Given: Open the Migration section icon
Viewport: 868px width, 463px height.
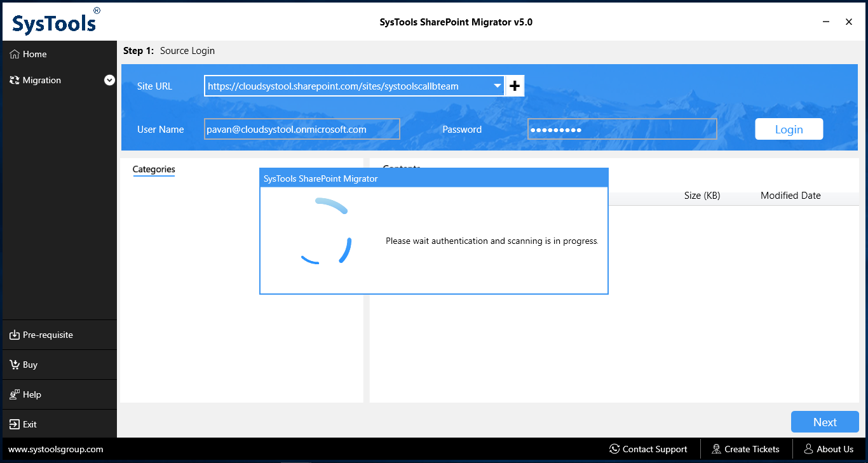Looking at the screenshot, I should (13, 80).
